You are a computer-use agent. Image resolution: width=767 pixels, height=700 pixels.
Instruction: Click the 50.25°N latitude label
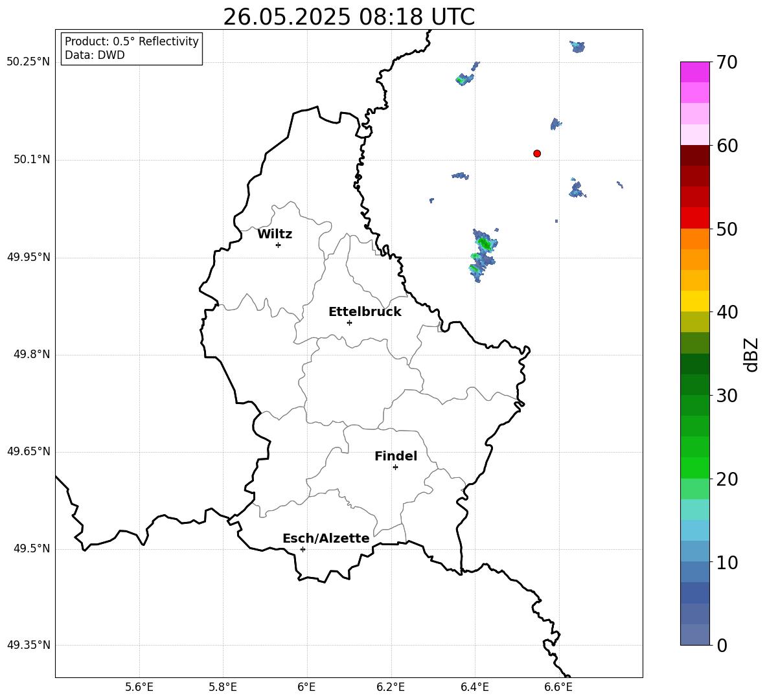(28, 62)
